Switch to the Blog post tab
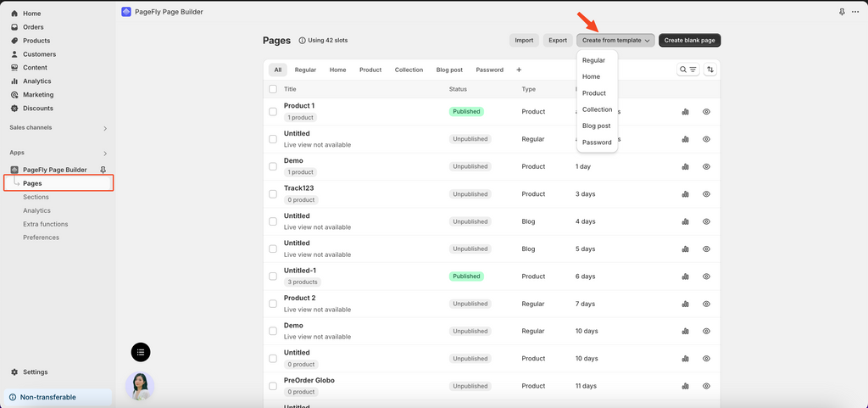The height and width of the screenshot is (408, 868). pos(449,70)
